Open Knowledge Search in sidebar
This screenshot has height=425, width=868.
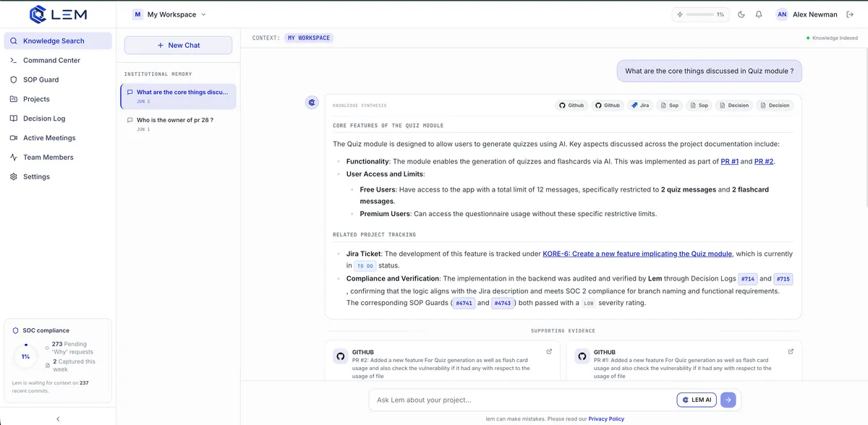click(x=58, y=41)
